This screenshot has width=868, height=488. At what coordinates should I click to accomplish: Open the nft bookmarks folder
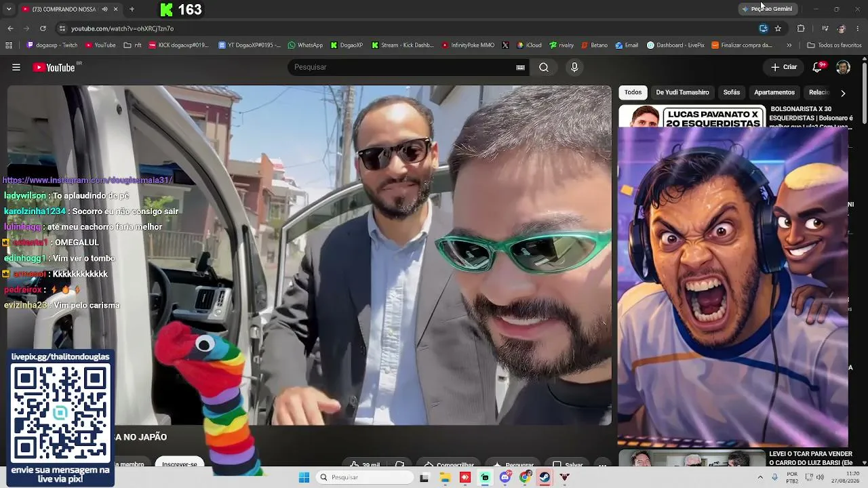tap(132, 45)
